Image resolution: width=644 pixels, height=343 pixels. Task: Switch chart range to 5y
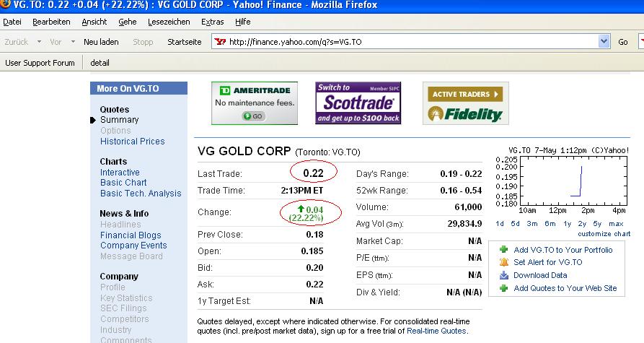[x=597, y=223]
